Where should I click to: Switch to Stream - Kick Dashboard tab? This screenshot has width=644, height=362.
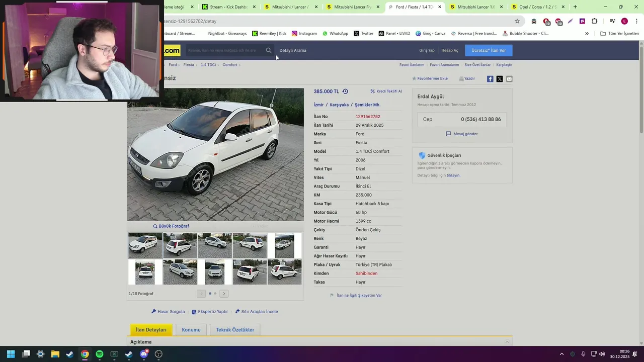coord(229,7)
